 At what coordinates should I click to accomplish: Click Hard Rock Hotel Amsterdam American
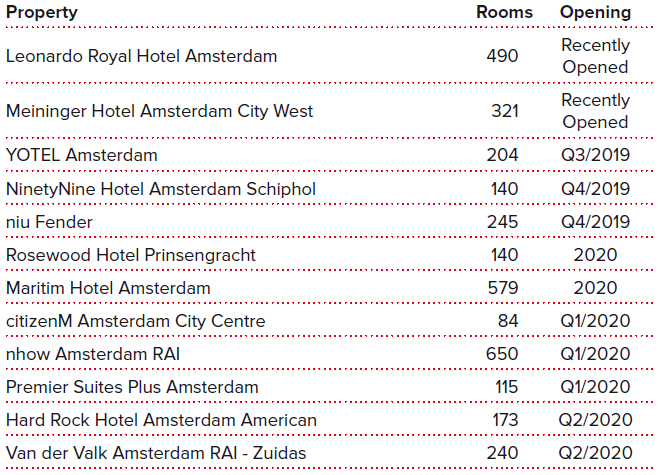(x=161, y=420)
